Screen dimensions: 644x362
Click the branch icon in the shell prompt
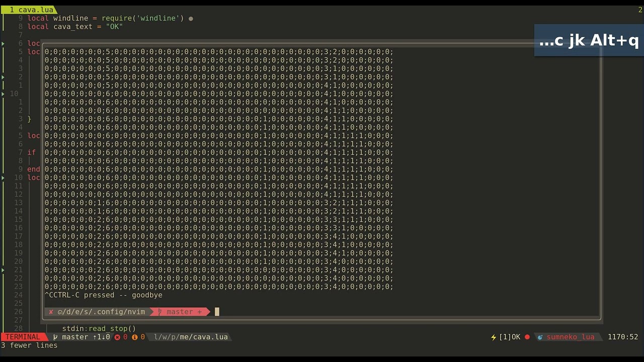160,312
